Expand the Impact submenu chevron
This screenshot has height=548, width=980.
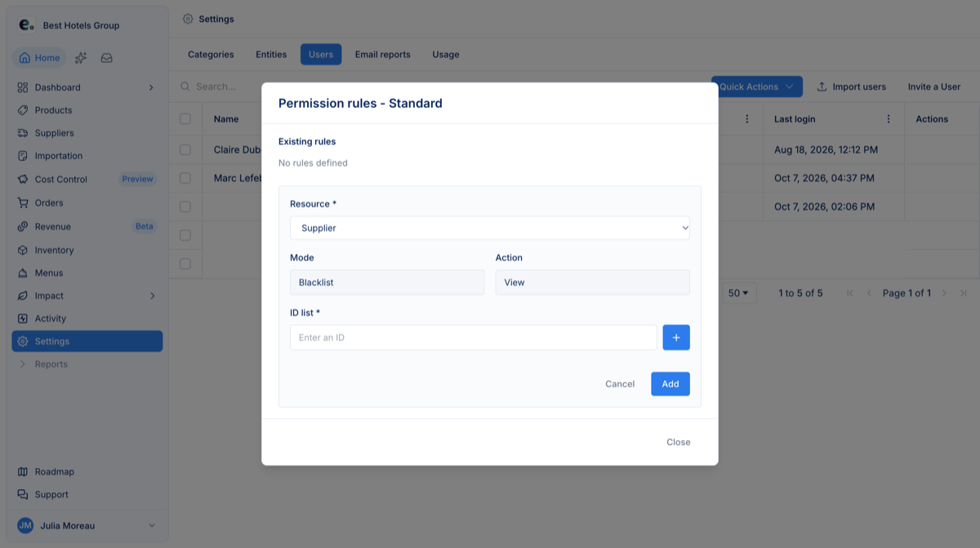click(151, 296)
